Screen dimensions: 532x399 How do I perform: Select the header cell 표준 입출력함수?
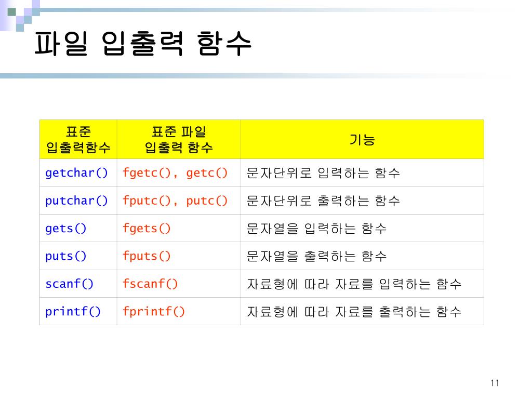(78, 139)
